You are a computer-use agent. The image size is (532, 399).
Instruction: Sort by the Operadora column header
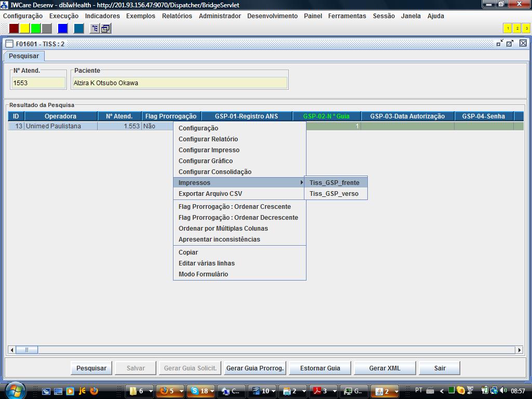point(61,116)
